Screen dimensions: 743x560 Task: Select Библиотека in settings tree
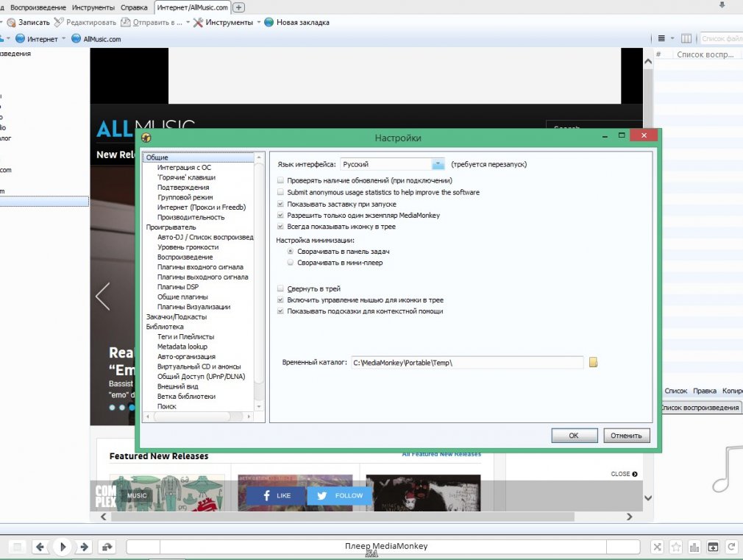point(165,327)
